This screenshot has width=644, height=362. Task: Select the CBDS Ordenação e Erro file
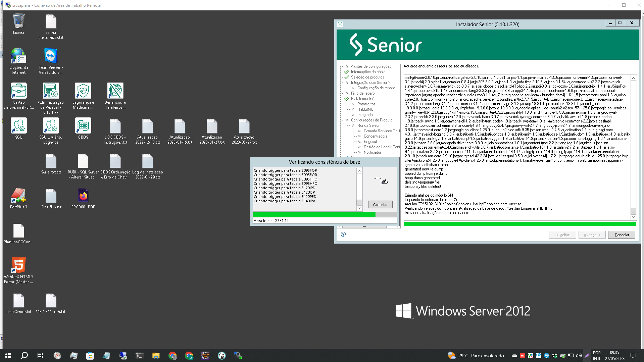(115, 166)
